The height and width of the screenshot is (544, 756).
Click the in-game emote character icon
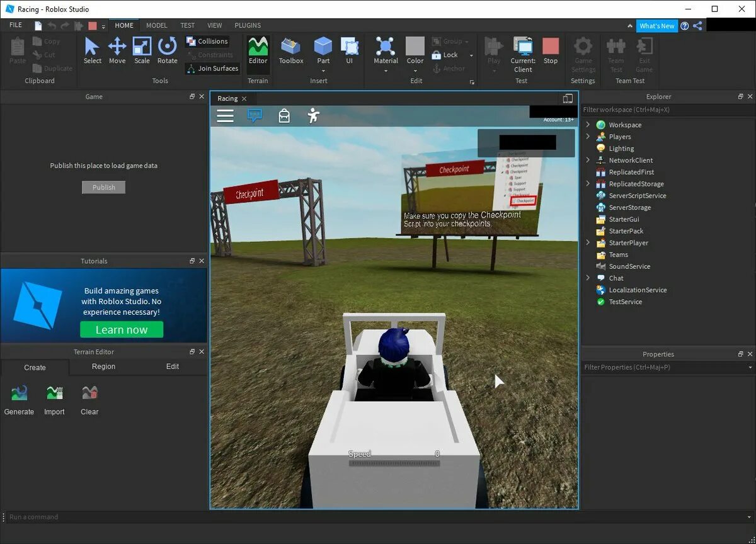point(313,116)
